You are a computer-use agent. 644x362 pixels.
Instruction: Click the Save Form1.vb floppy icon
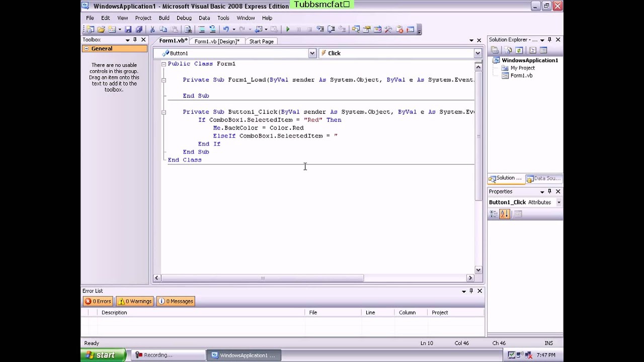point(129,30)
